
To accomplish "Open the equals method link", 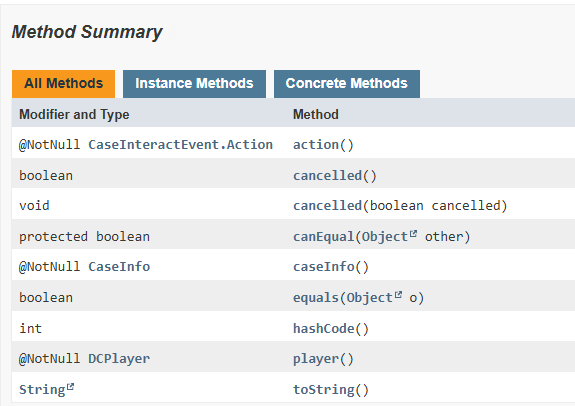I will (x=316, y=297).
